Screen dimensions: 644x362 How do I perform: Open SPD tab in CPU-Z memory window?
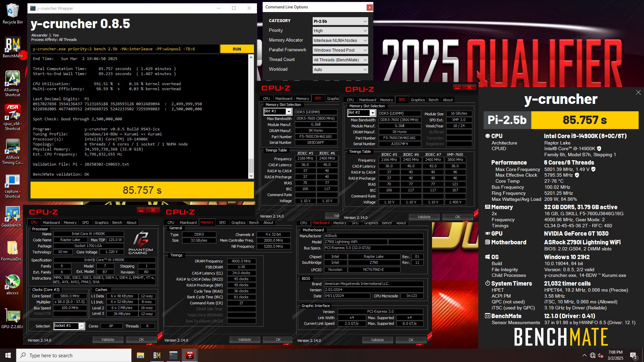coord(222,223)
